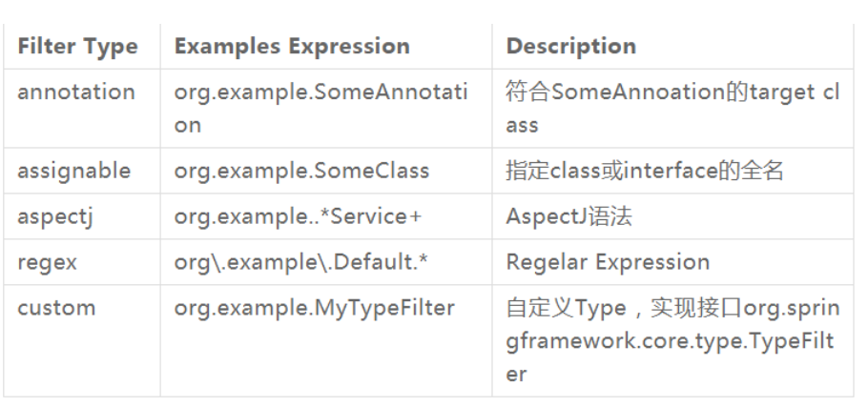The image size is (868, 407).
Task: Click the org.example..*Service+ expression cell
Action: (x=298, y=216)
